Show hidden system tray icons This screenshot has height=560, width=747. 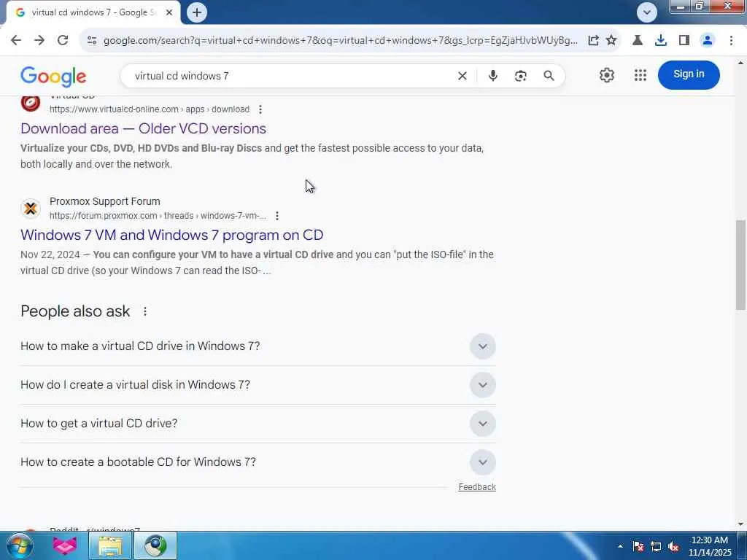click(620, 546)
